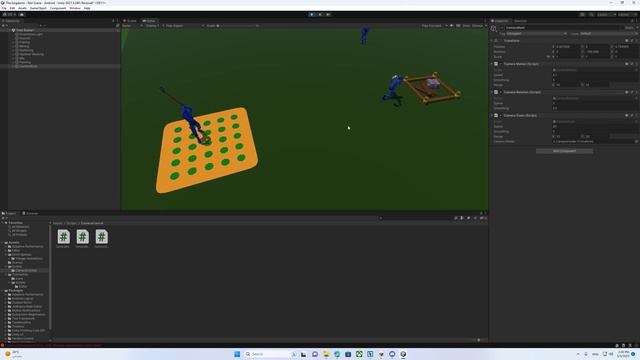Toggle the Hierarchy panel lock icon
The width and height of the screenshot is (640, 360).
pyautogui.click(x=113, y=20)
